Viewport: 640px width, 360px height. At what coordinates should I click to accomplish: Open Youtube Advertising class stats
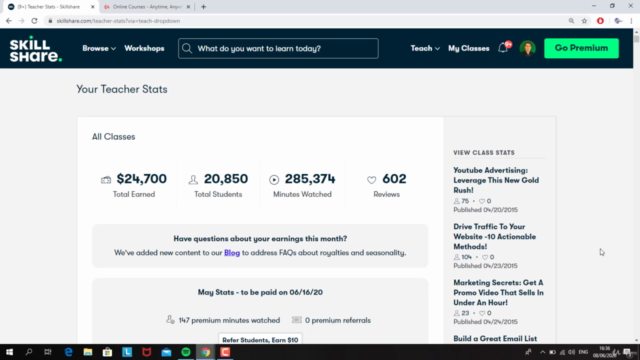click(496, 180)
